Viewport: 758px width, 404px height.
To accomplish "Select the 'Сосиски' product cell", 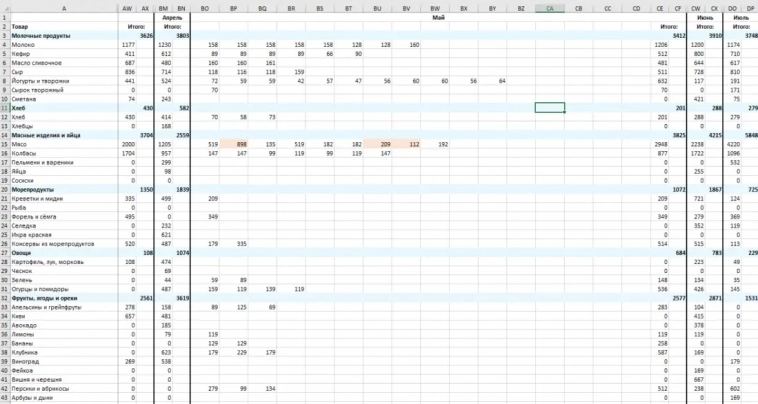I will coord(64,180).
